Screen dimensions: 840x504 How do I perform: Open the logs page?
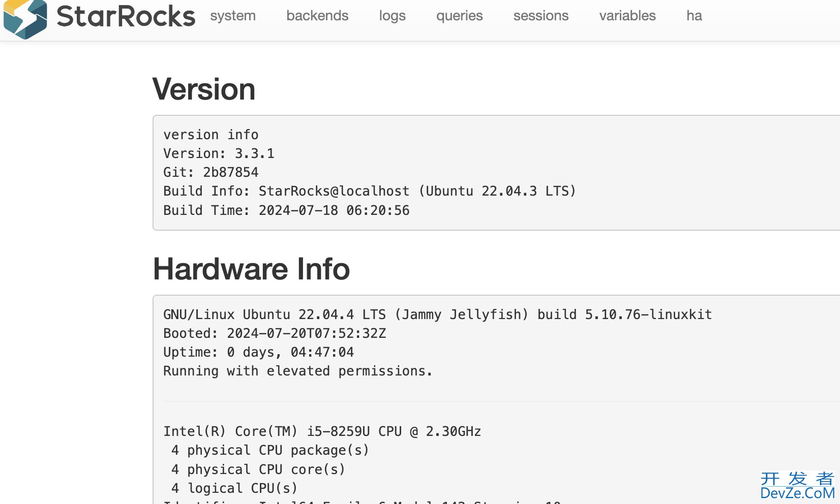(392, 16)
